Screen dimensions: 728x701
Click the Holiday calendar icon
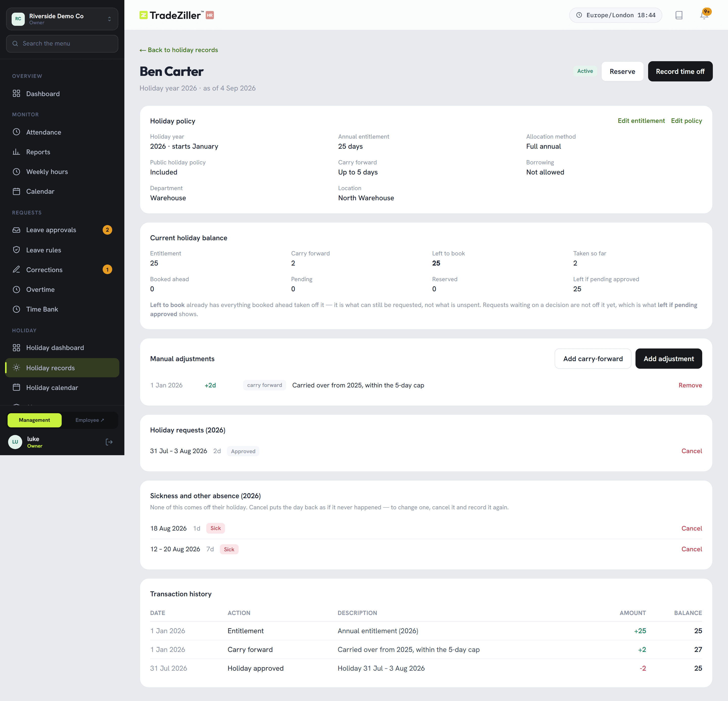tap(16, 387)
